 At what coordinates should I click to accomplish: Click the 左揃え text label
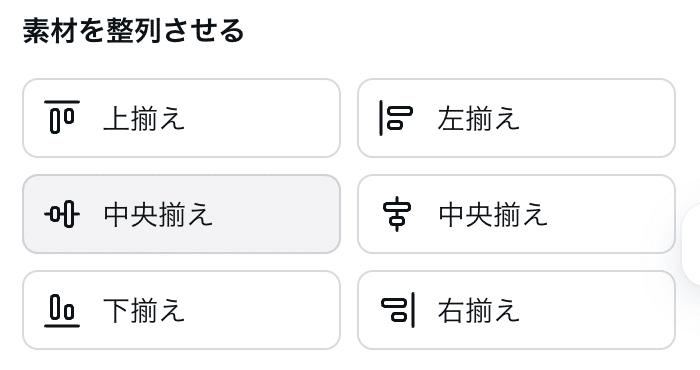click(479, 119)
